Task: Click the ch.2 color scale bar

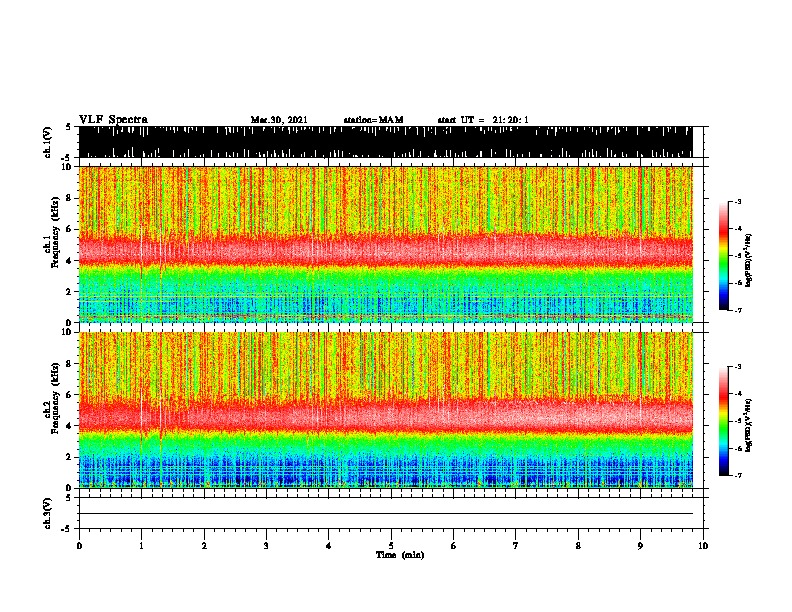Action: pos(723,421)
